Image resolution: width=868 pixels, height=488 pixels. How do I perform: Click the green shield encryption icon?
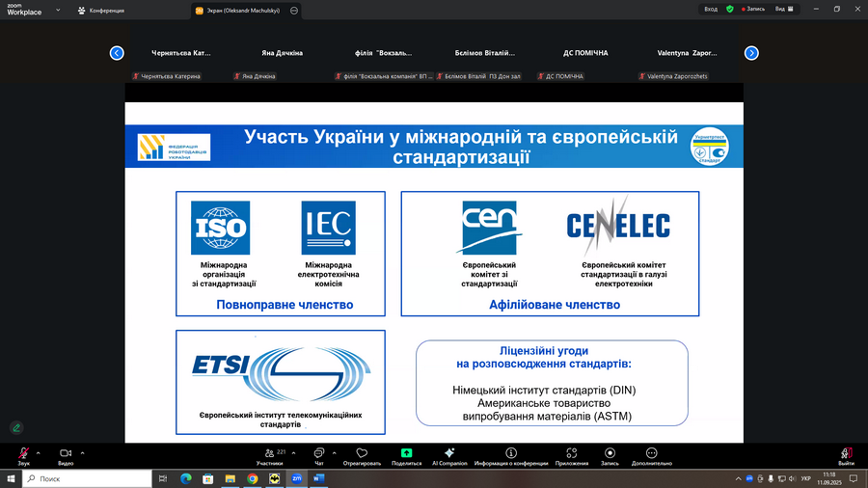pos(730,9)
